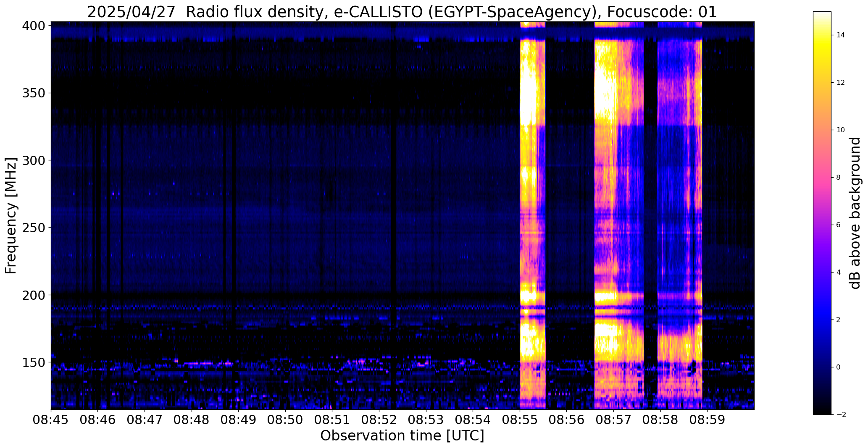The width and height of the screenshot is (868, 448).
Task: Click the 200 MHz frequency tick label
Action: click(x=34, y=295)
